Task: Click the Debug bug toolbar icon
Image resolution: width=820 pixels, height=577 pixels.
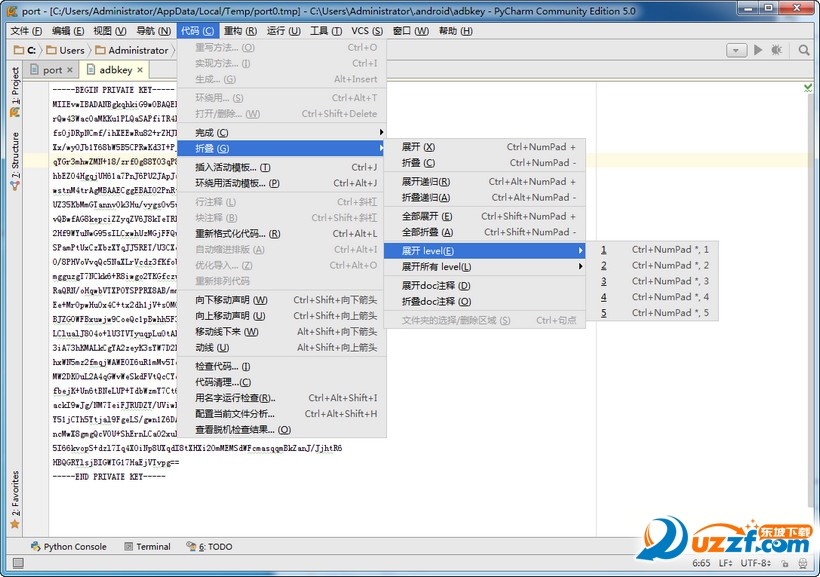Action: click(x=777, y=50)
